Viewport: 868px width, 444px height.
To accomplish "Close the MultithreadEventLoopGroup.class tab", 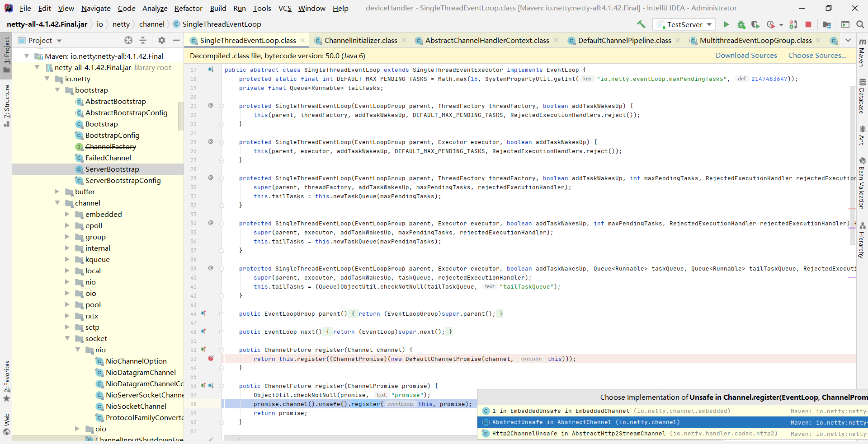I will [x=818, y=40].
